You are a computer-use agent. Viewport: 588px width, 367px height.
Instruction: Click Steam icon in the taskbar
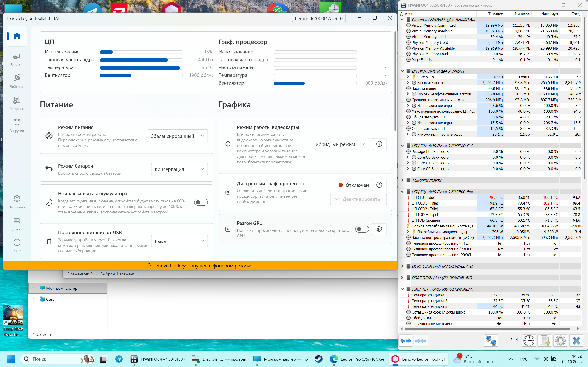[318, 359]
